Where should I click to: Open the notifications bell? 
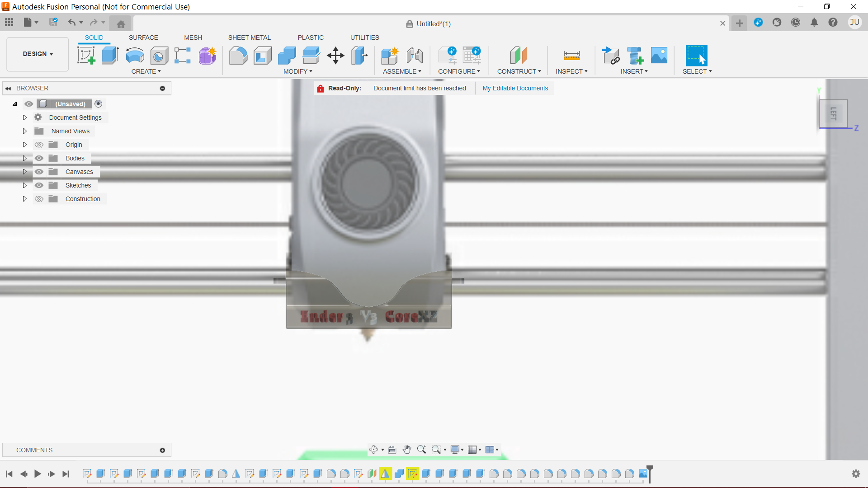(814, 22)
